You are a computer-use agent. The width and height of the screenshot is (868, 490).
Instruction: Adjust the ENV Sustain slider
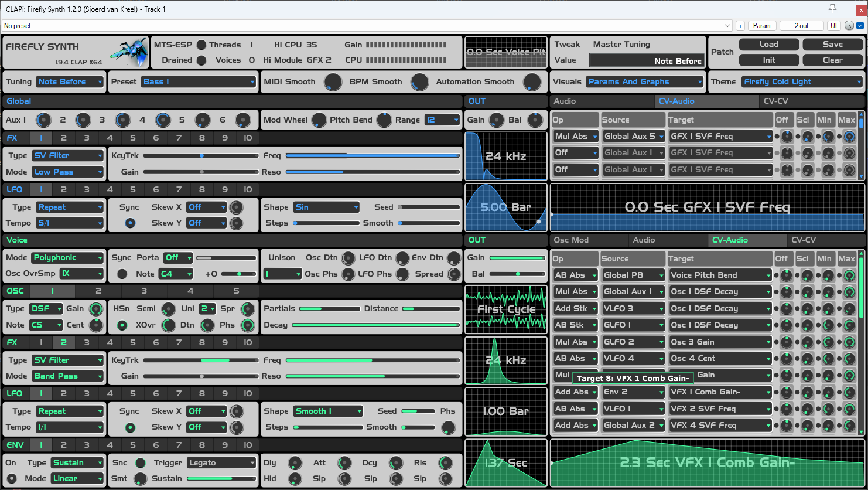click(x=221, y=479)
